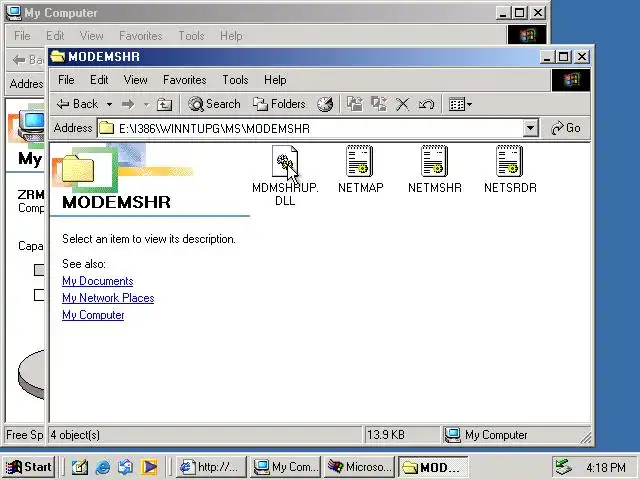The width and height of the screenshot is (640, 480).
Task: Open the Start menu
Action: coord(29,467)
